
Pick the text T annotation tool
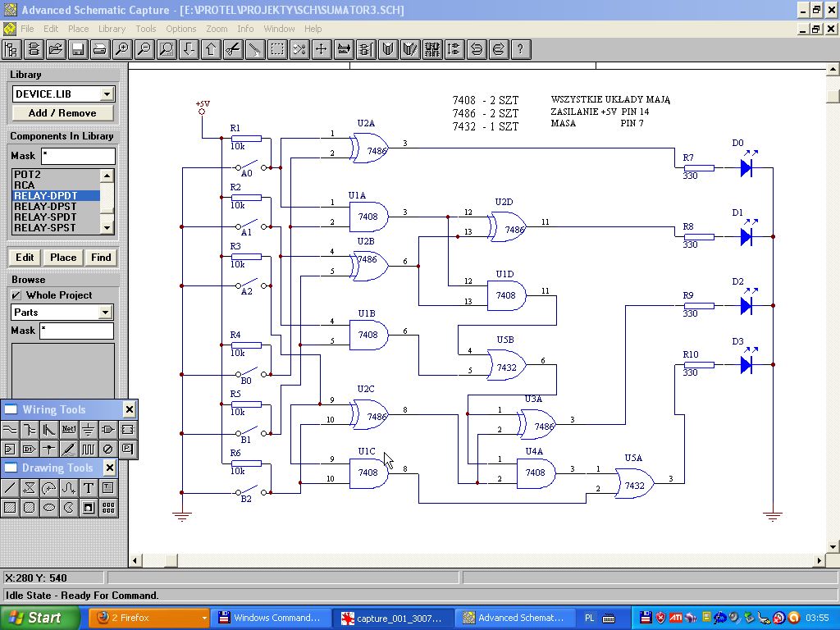click(89, 487)
